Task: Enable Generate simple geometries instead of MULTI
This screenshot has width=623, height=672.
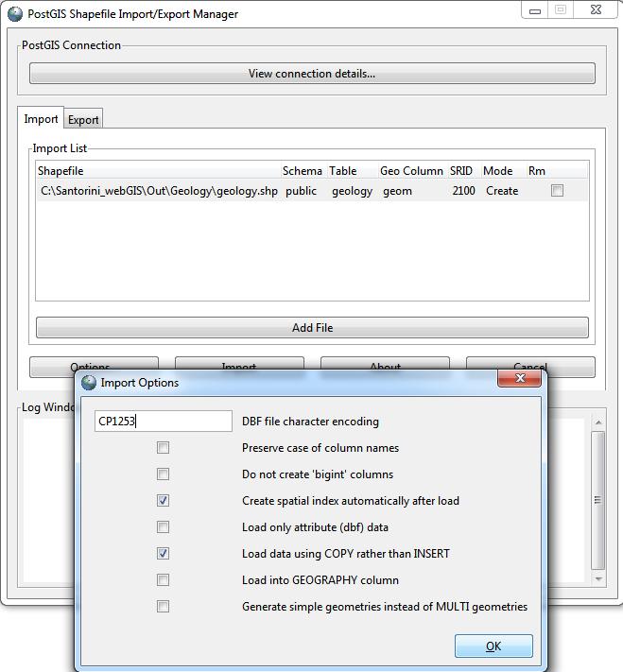Action: point(163,607)
